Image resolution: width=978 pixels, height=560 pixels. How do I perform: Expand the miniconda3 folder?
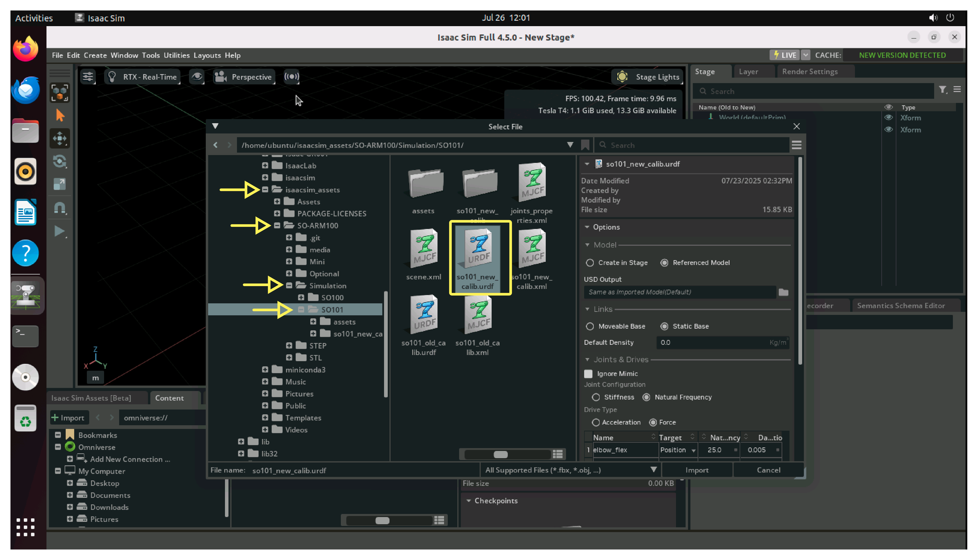265,370
